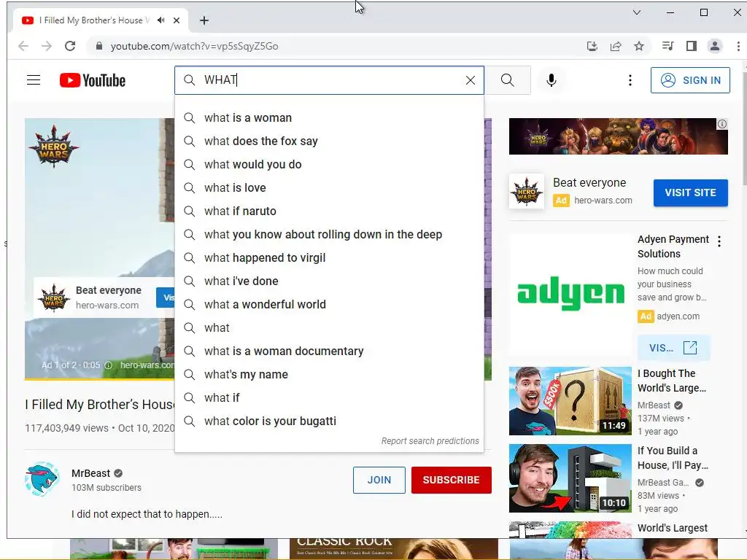Go to the YouTube home logo
Screen dimensions: 747x560
pyautogui.click(x=93, y=80)
